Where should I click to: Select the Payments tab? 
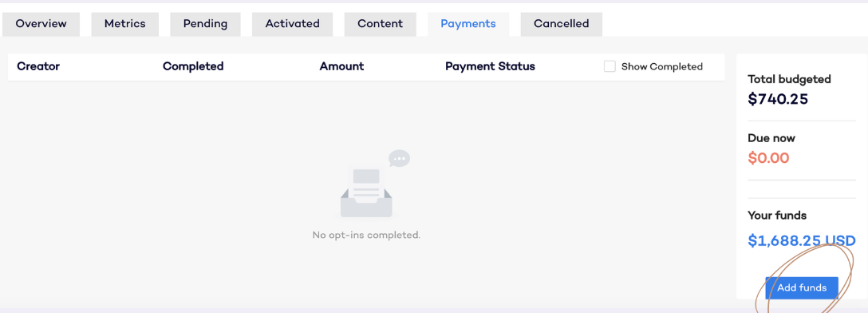468,24
